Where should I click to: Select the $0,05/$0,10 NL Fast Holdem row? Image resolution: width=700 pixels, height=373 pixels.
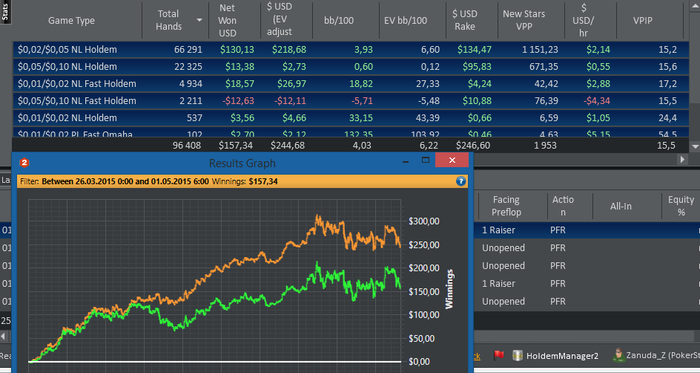pyautogui.click(x=350, y=101)
